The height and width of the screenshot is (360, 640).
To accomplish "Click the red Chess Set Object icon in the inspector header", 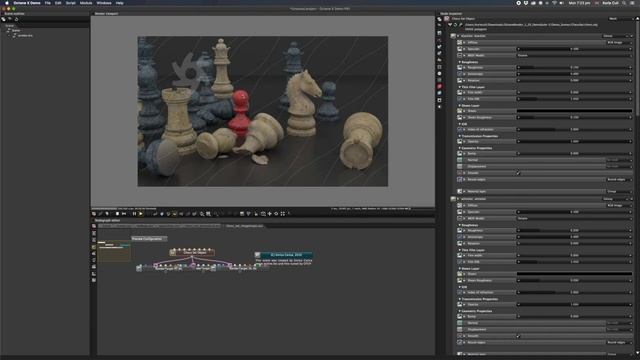I will pyautogui.click(x=447, y=19).
